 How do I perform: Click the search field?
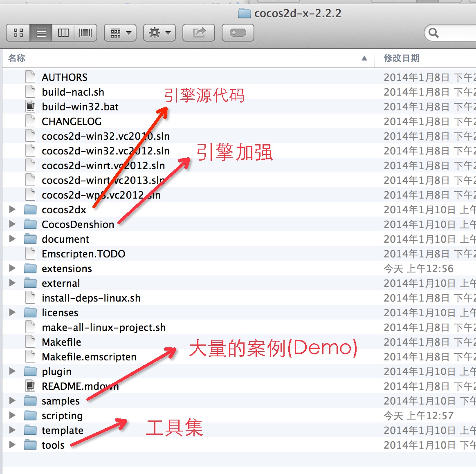coord(451,33)
